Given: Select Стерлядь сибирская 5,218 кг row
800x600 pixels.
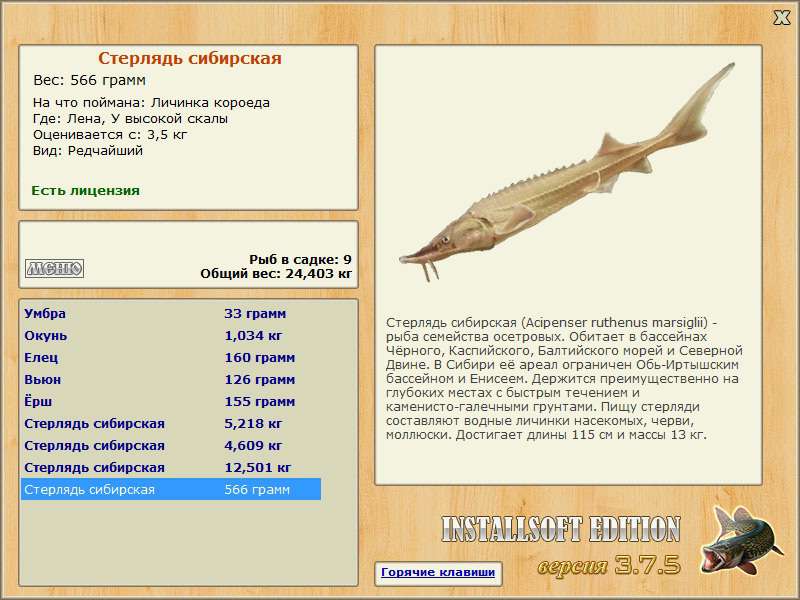Looking at the screenshot, I should [x=171, y=423].
